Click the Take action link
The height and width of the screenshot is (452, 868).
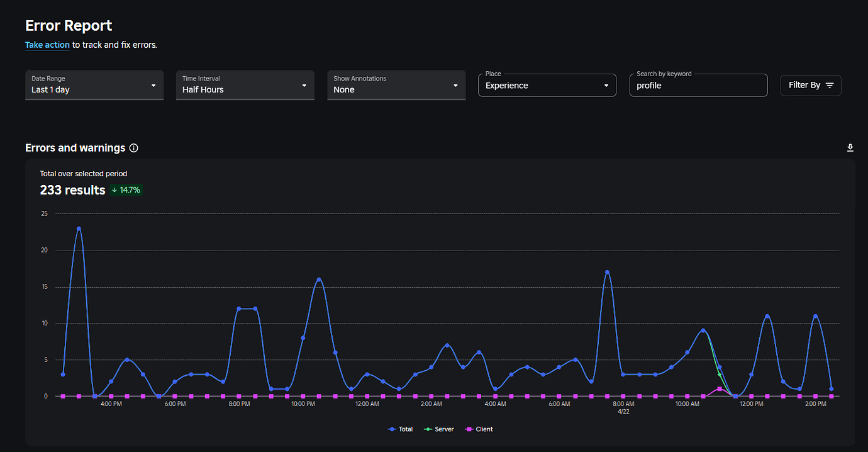[x=47, y=45]
